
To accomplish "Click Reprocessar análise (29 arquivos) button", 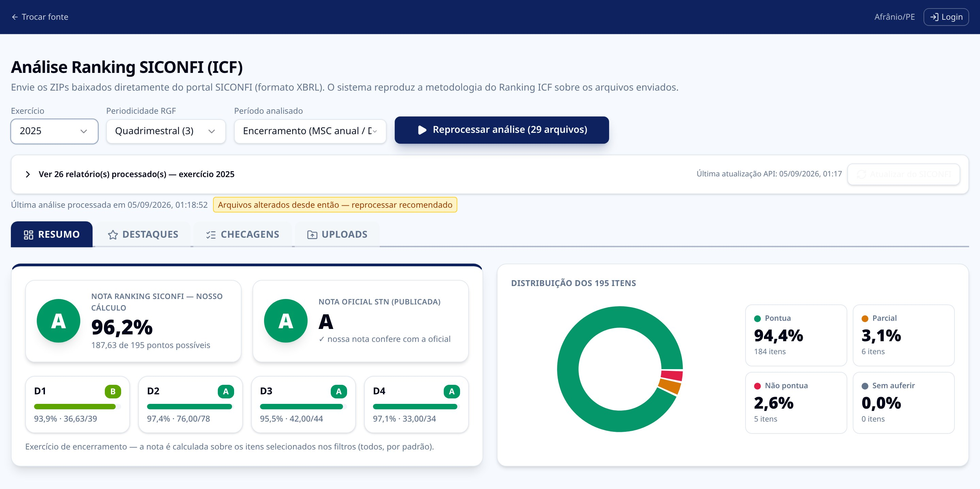I will pos(502,130).
